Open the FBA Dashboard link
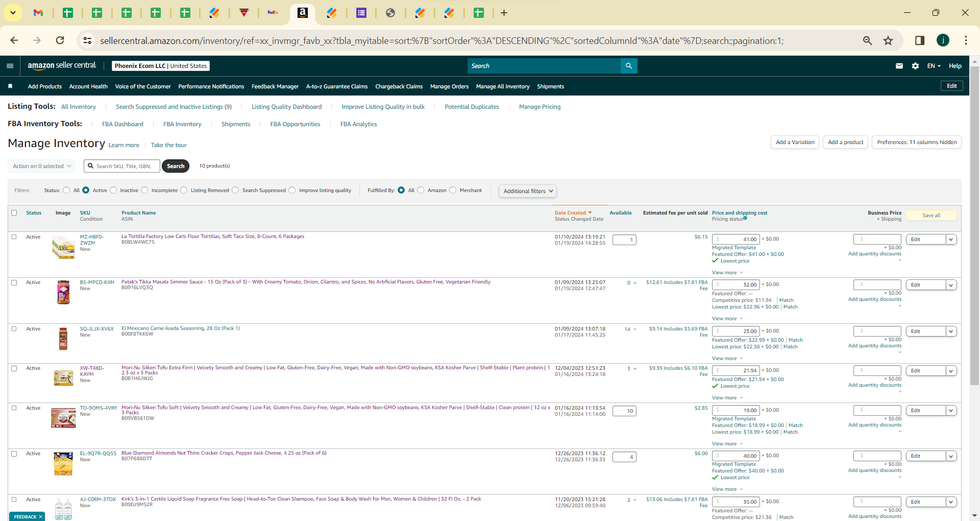 click(122, 124)
